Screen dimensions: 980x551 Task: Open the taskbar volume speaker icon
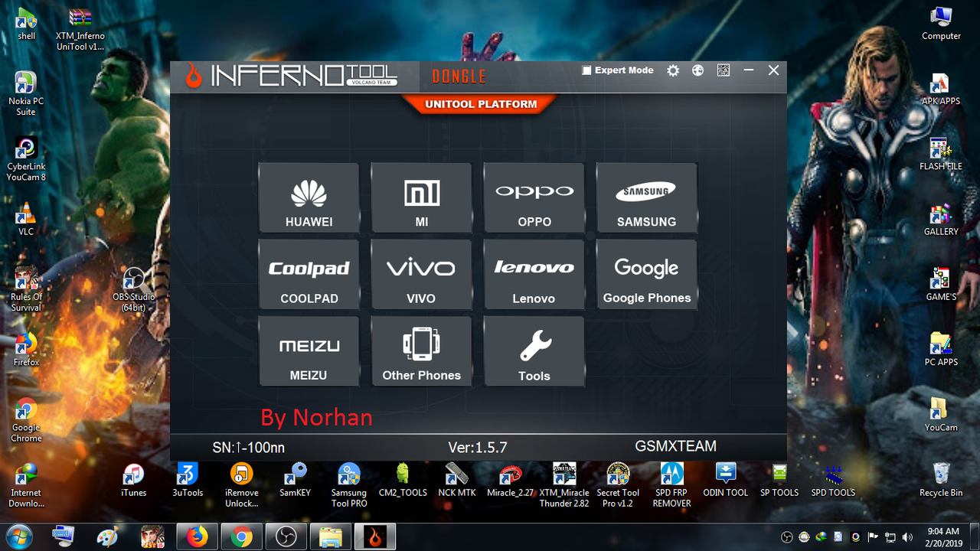[x=908, y=537]
